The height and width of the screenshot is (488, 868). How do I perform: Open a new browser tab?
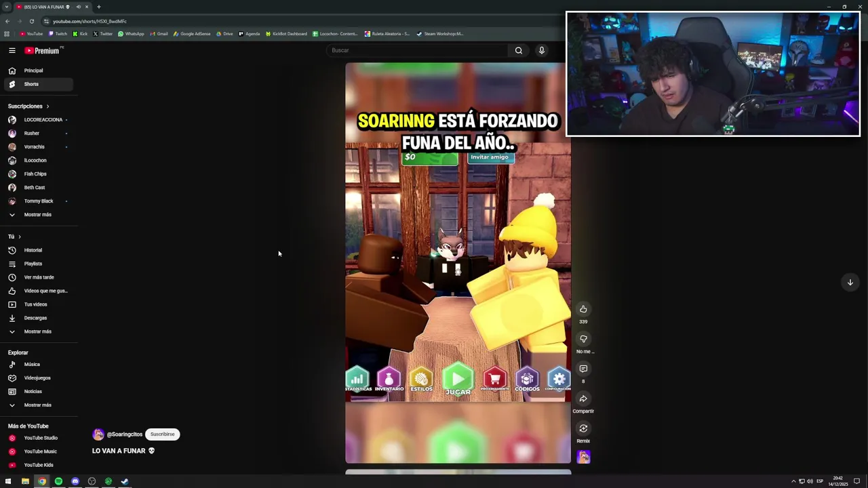coord(98,7)
